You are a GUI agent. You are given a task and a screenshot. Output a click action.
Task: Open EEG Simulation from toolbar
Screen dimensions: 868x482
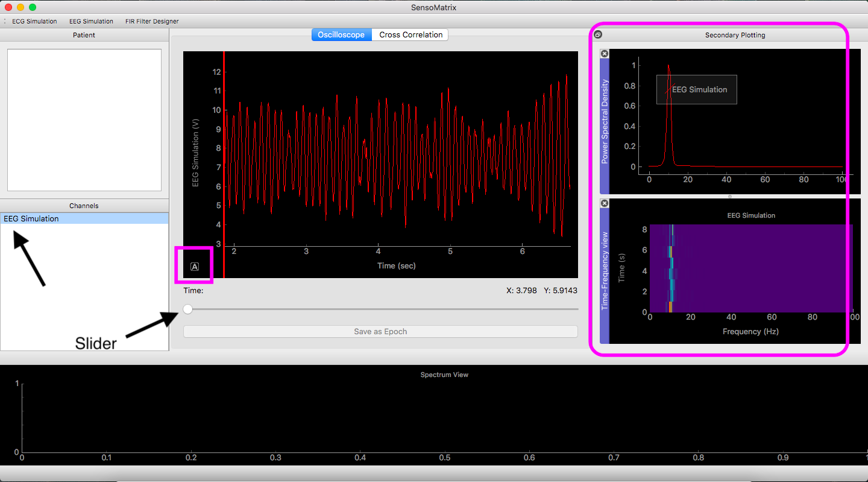[x=91, y=21]
